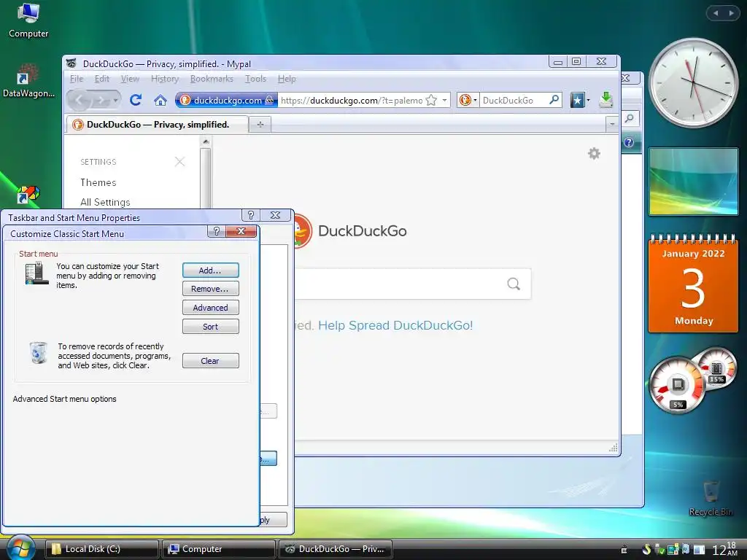This screenshot has height=560, width=747.
Task: Reload the page in Mypal browser
Action: [136, 100]
